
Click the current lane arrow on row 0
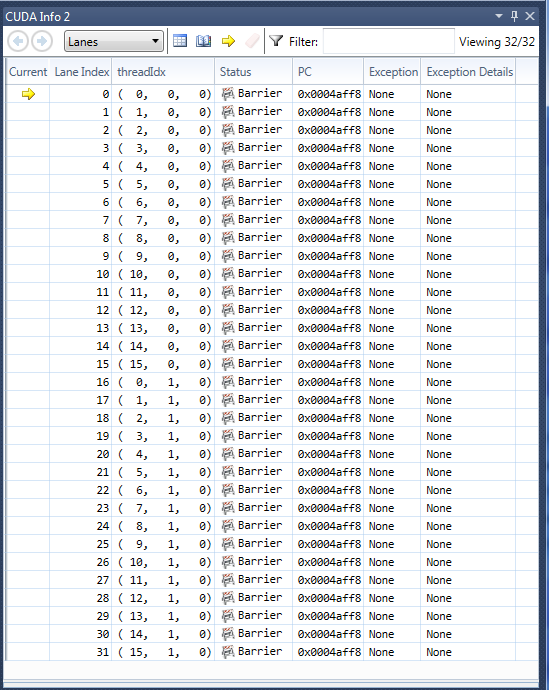click(28, 94)
